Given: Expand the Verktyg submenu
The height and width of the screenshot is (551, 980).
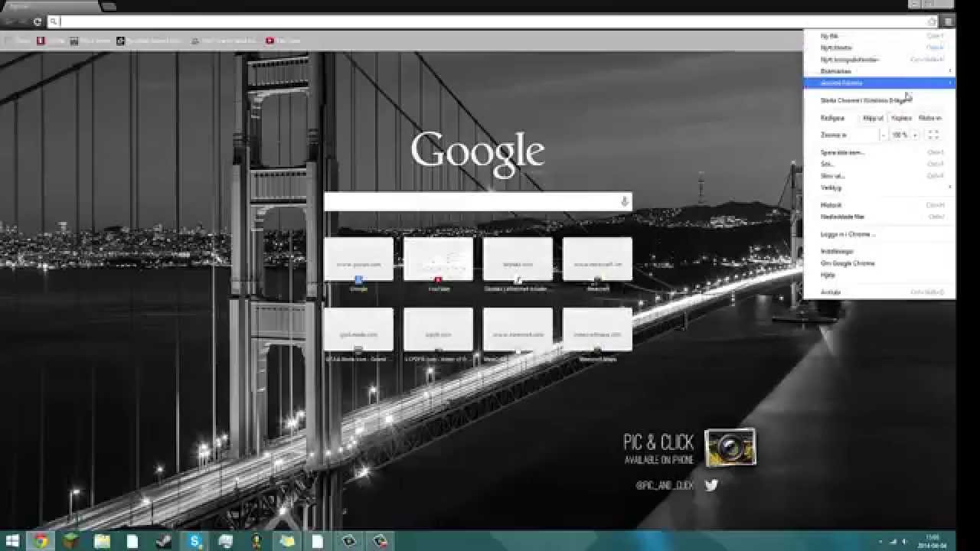Looking at the screenshot, I should (x=879, y=187).
